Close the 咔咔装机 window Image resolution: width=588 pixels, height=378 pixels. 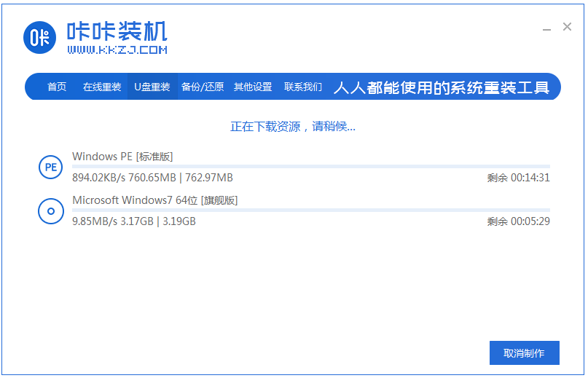click(x=567, y=27)
